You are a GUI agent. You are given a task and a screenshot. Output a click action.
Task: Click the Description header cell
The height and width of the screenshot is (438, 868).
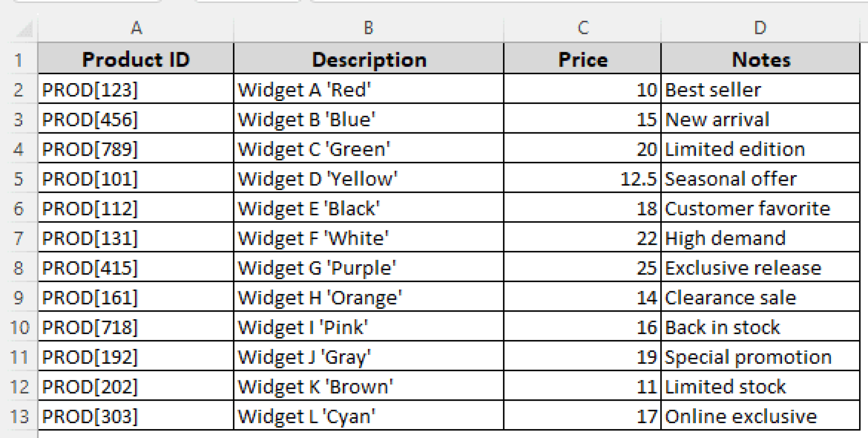[x=368, y=59]
